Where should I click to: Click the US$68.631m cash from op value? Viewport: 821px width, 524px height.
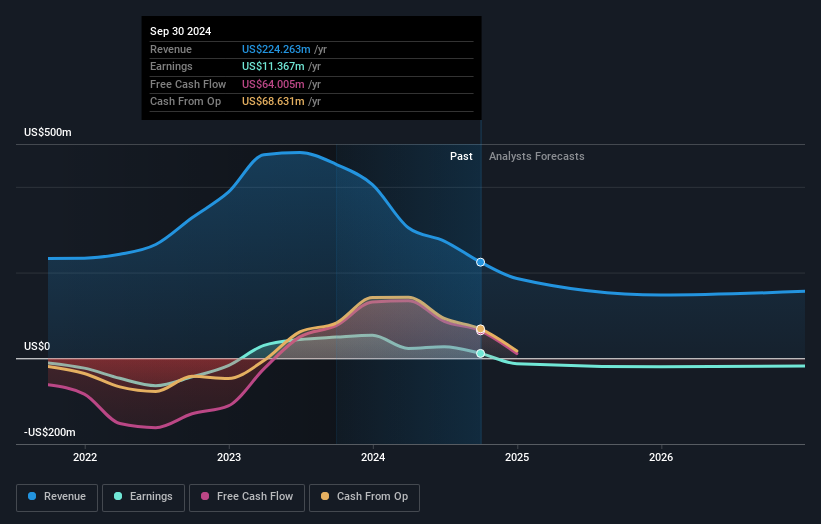click(x=273, y=102)
